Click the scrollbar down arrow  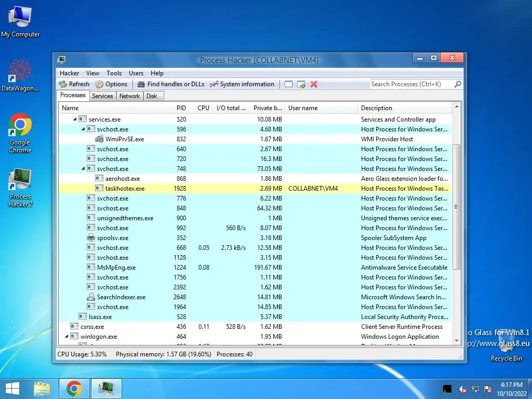click(x=457, y=340)
